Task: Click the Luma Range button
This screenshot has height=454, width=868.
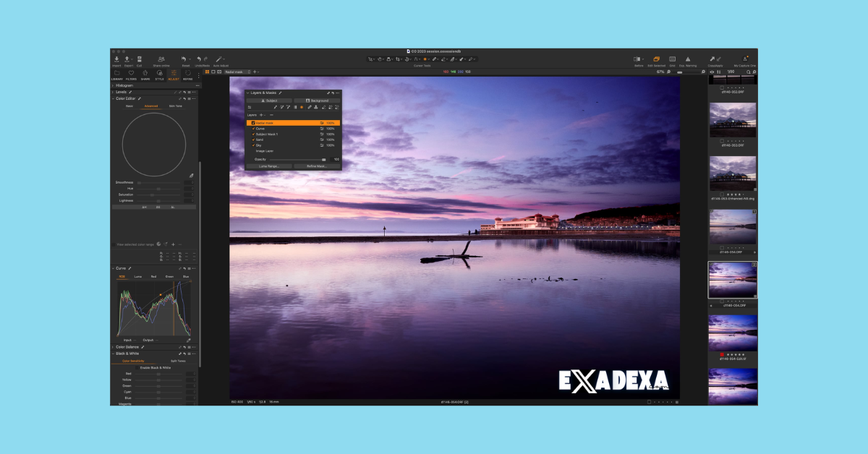Action: coord(271,166)
